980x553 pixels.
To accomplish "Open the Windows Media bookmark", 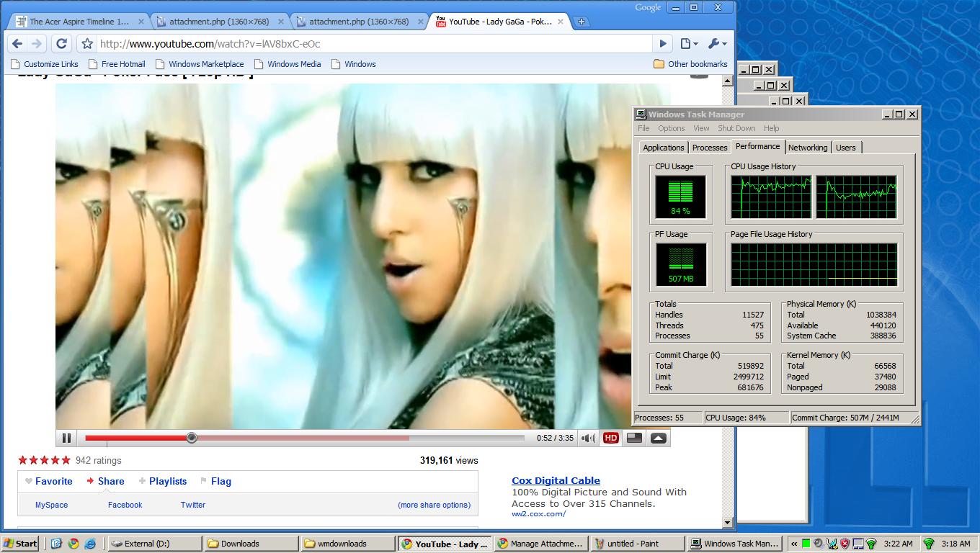I will 288,64.
